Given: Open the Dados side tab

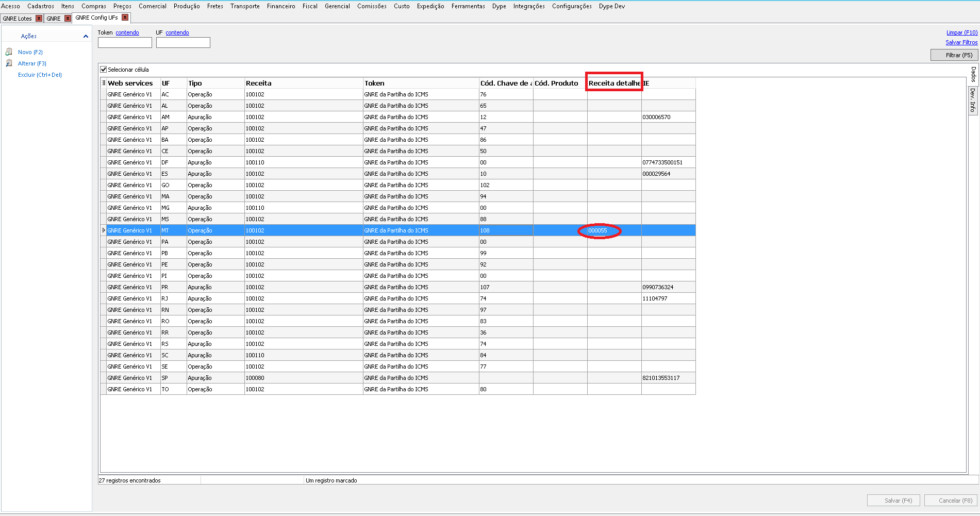Looking at the screenshot, I should point(973,74).
